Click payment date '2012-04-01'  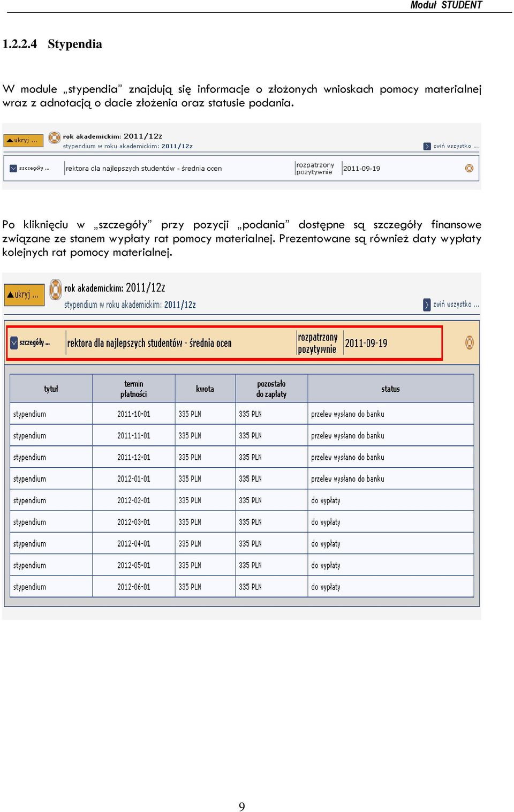click(x=134, y=543)
